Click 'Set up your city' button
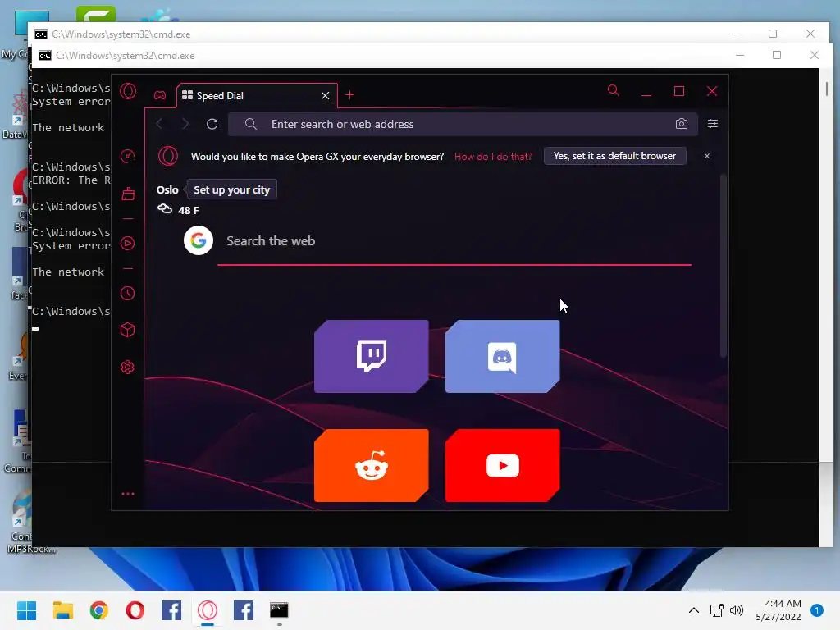The width and height of the screenshot is (840, 630). (x=232, y=189)
